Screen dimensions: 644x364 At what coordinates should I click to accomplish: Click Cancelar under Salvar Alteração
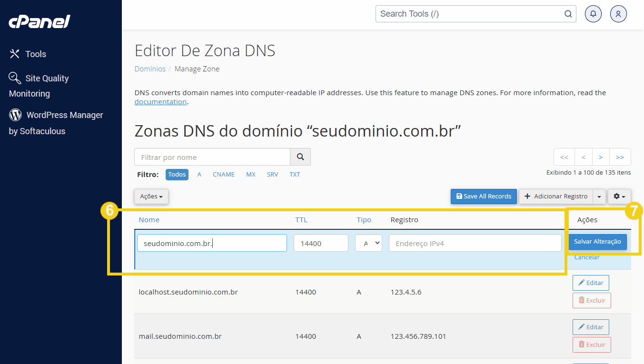(587, 257)
